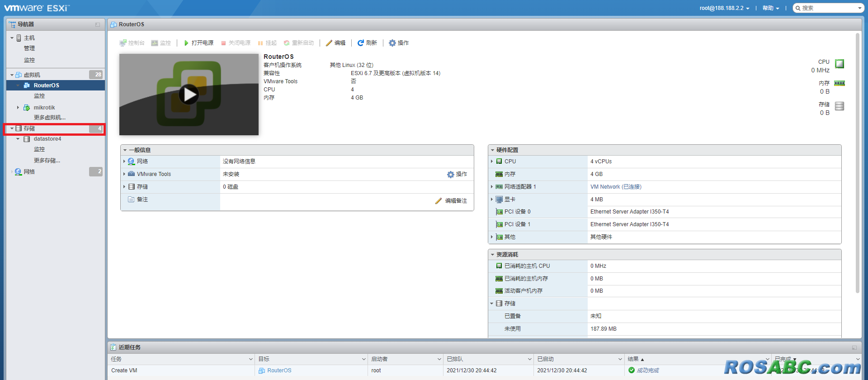Open 更多虚拟机... more VMs link
Screen dimensions: 868x380
(50, 118)
